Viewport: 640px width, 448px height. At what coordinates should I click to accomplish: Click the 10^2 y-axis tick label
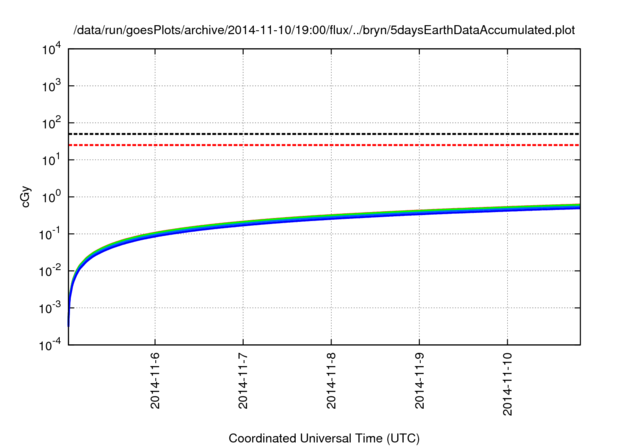tap(52, 123)
